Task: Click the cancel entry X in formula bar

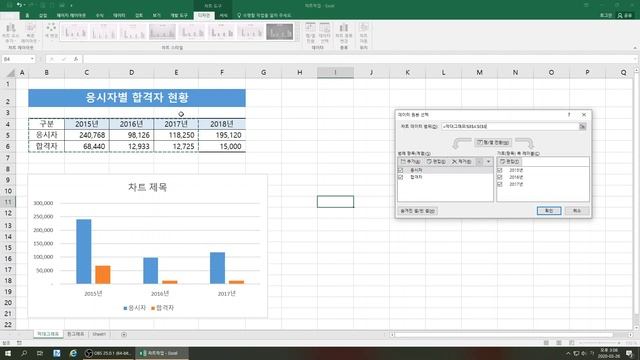Action: coord(52,59)
